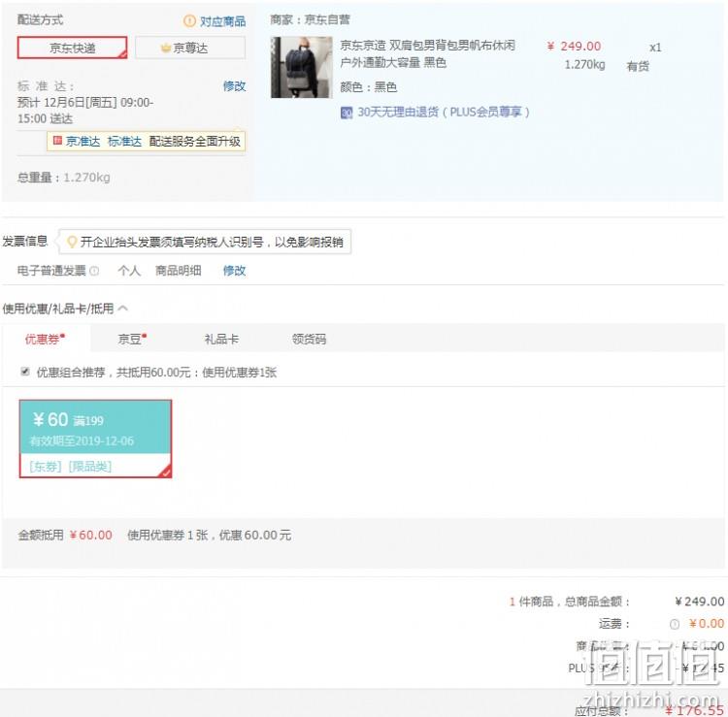
Task: Click the 标准达 upgrade link
Action: 124,142
